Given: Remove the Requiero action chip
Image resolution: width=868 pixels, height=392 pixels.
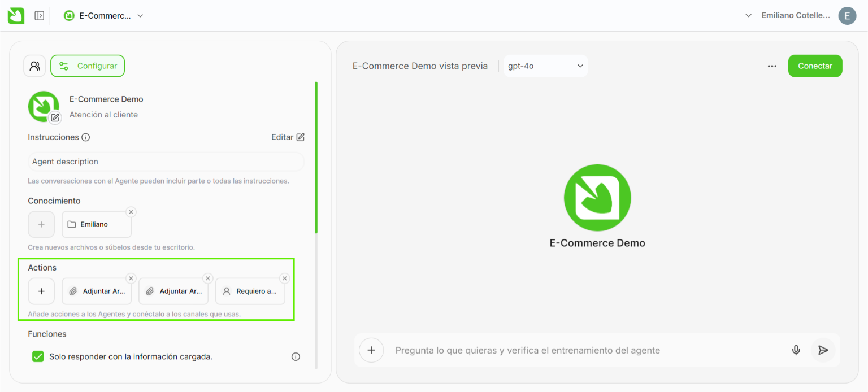Looking at the screenshot, I should [285, 278].
